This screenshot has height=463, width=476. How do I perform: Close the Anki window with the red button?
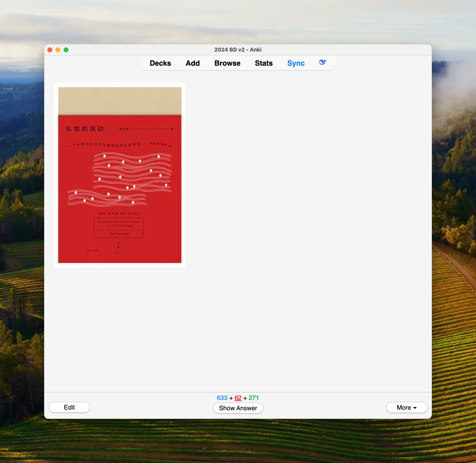(50, 50)
